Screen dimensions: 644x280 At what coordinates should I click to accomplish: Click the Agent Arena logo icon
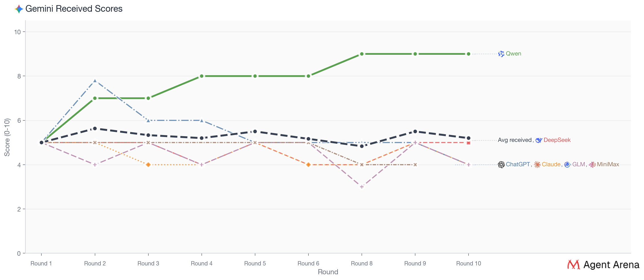(x=574, y=265)
